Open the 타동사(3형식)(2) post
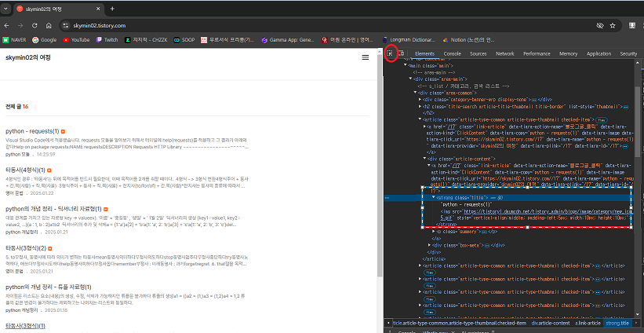This screenshot has height=333, width=644. (25, 248)
